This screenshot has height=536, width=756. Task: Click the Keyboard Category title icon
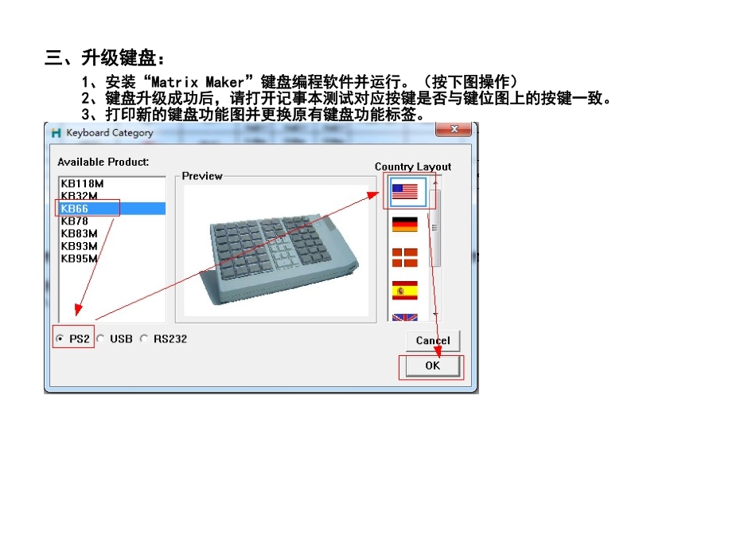click(x=56, y=133)
